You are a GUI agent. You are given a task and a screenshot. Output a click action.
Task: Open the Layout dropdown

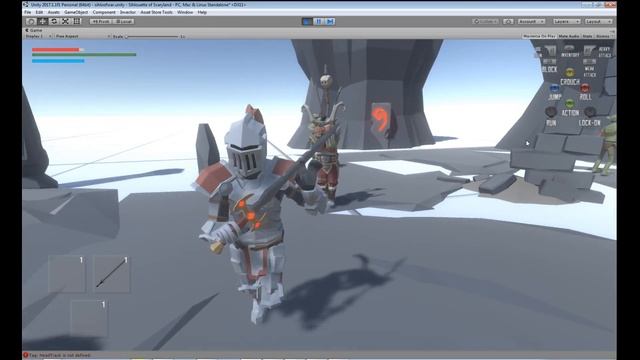click(598, 21)
